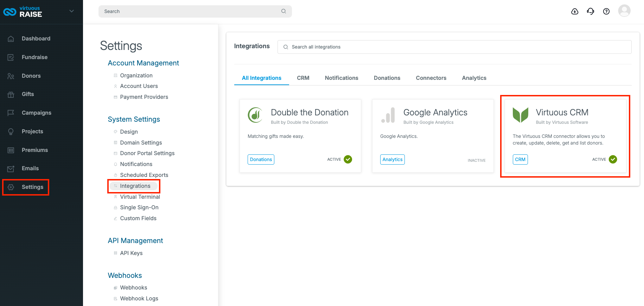Click the Analytics tag on card
The image size is (644, 306).
tap(393, 160)
